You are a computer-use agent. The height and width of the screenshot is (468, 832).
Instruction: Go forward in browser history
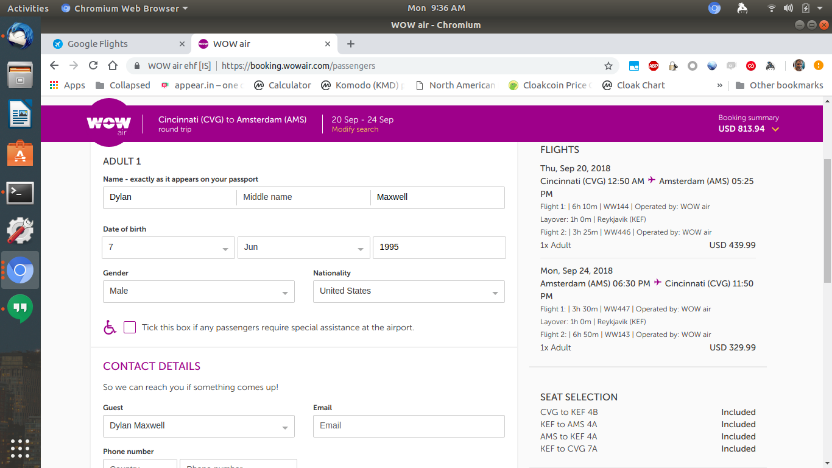[x=74, y=65]
